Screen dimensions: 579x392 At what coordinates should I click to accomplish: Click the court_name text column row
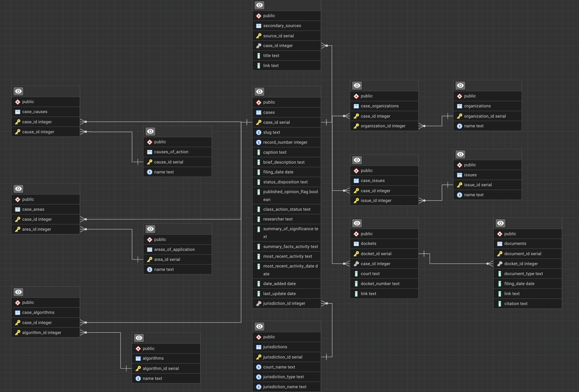click(279, 367)
